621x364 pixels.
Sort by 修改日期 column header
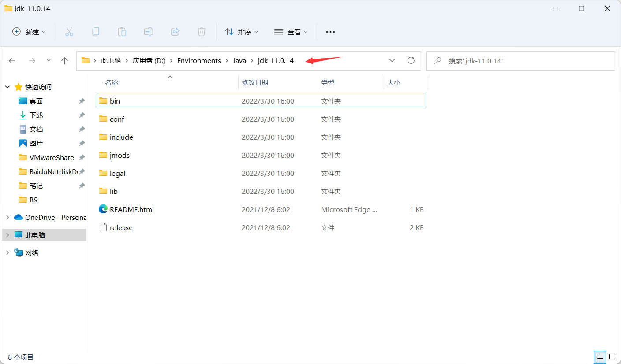255,82
